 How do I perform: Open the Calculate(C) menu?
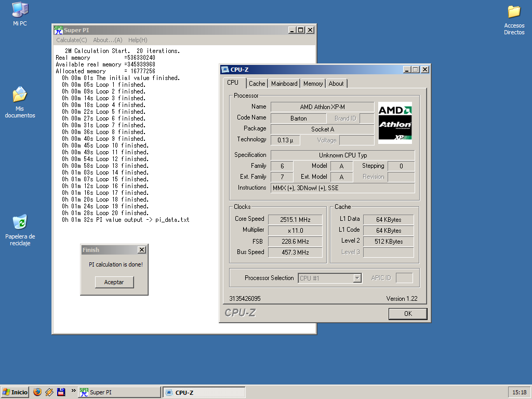point(72,40)
